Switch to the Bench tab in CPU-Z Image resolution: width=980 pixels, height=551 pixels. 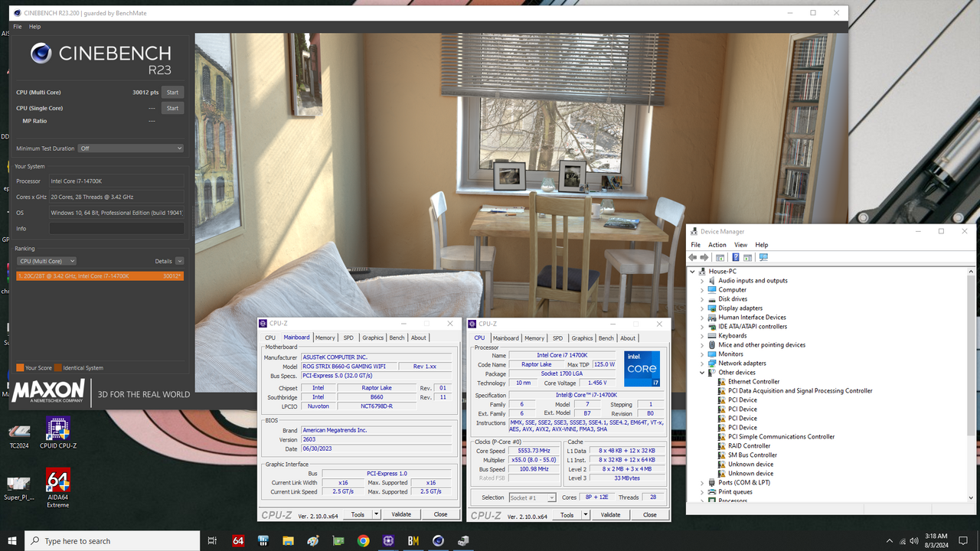pyautogui.click(x=606, y=337)
